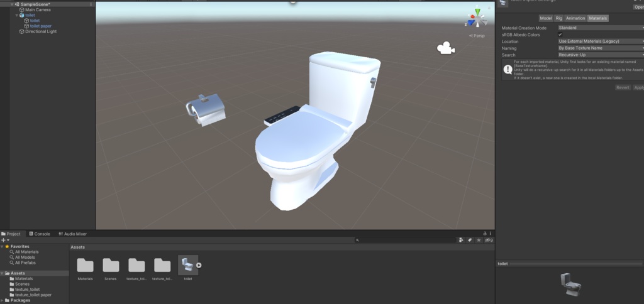Select texture_toilet paper folder in tree

tap(33, 295)
